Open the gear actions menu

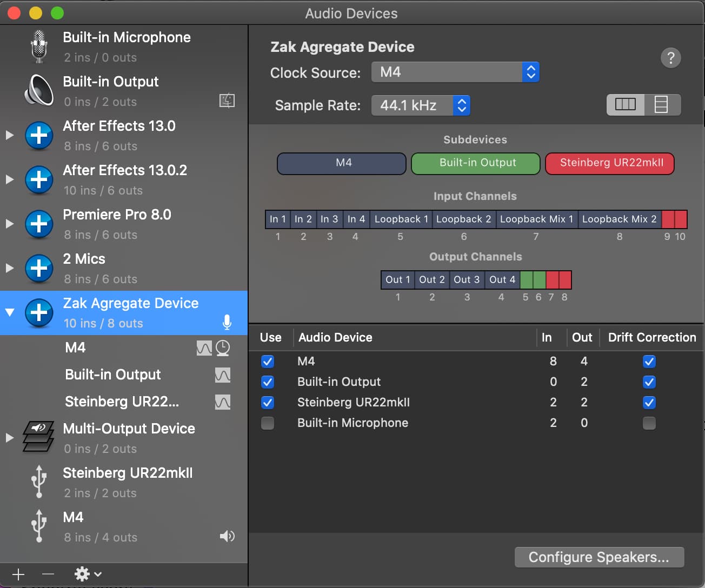[x=88, y=574]
